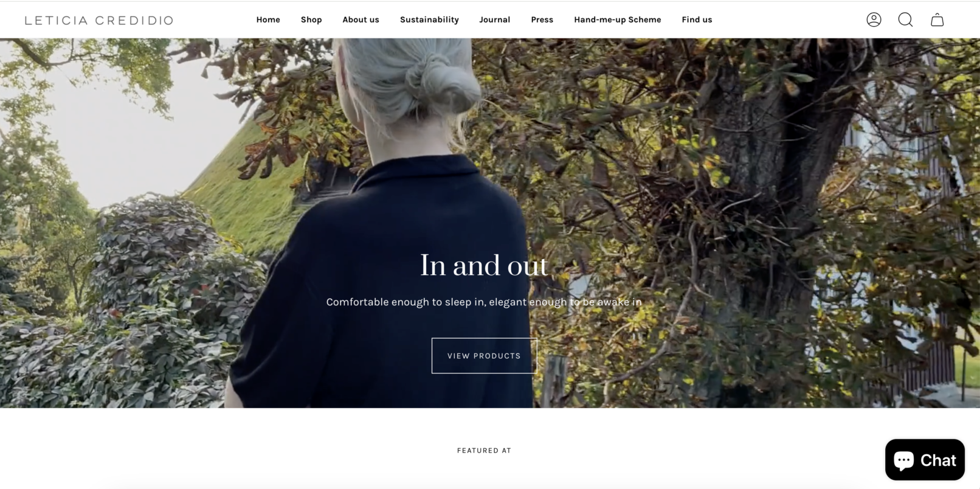The height and width of the screenshot is (489, 980).
Task: Navigate to the Journal page
Action: [494, 19]
